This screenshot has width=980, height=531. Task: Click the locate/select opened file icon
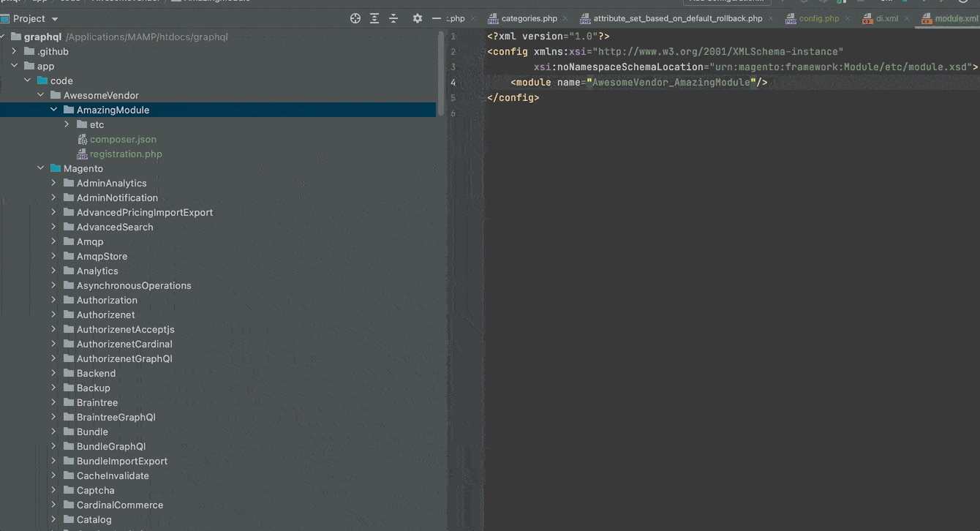tap(355, 18)
